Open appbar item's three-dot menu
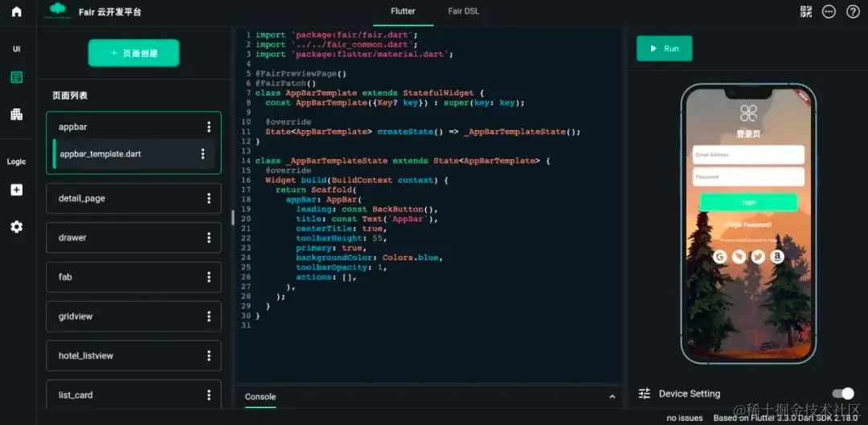This screenshot has width=868, height=425. tap(209, 127)
